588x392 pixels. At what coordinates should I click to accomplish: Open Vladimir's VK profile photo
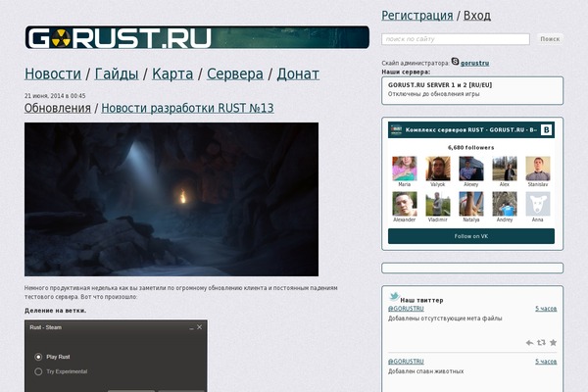438,204
